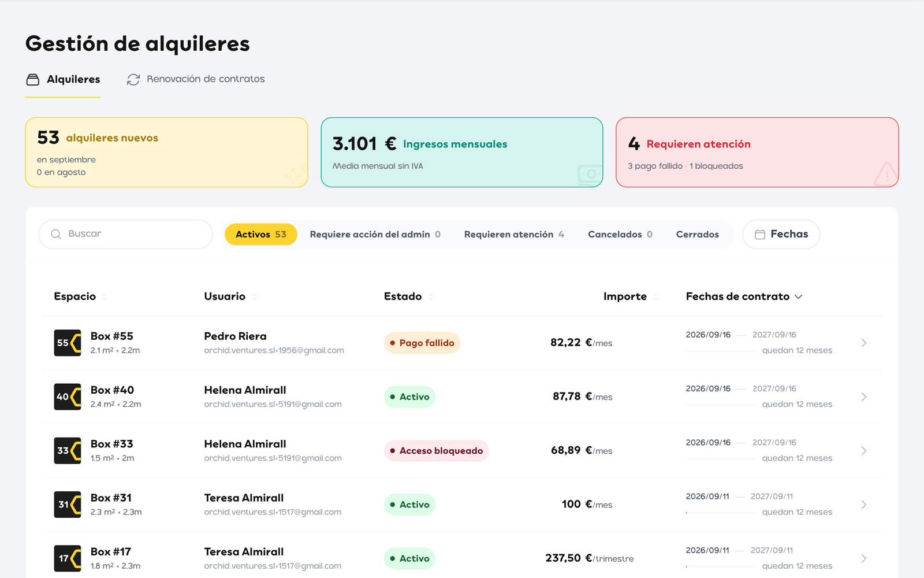Focus the Buscar search field
Image resolution: width=924 pixels, height=578 pixels.
point(125,234)
